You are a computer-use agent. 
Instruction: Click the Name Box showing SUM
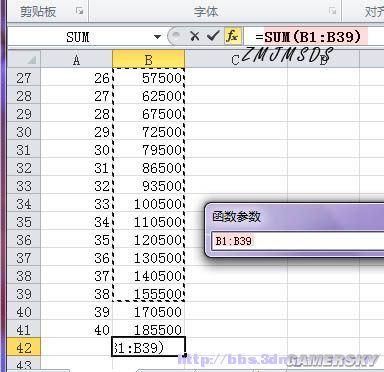tap(78, 37)
